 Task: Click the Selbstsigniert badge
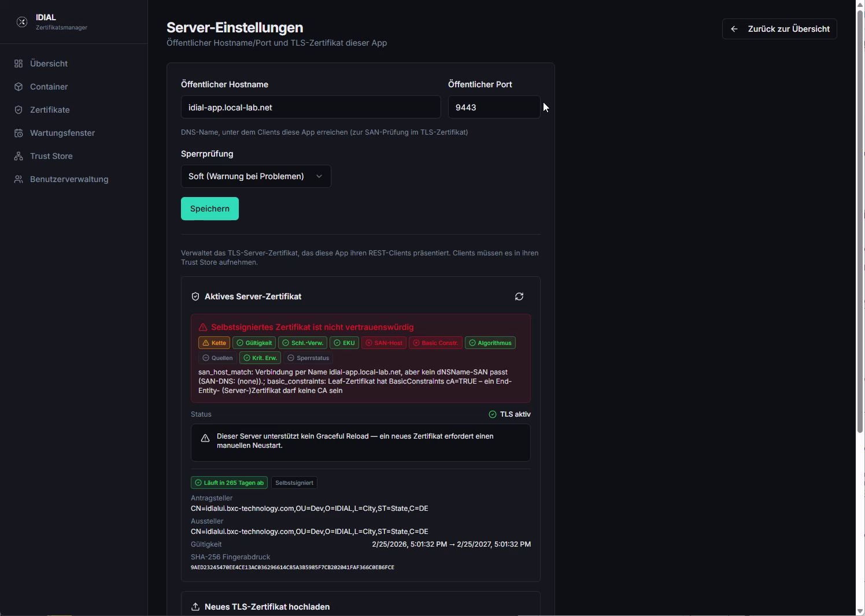(294, 483)
